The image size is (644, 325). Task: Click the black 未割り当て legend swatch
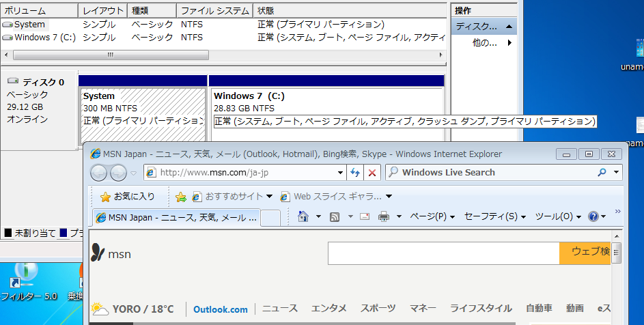click(x=8, y=233)
